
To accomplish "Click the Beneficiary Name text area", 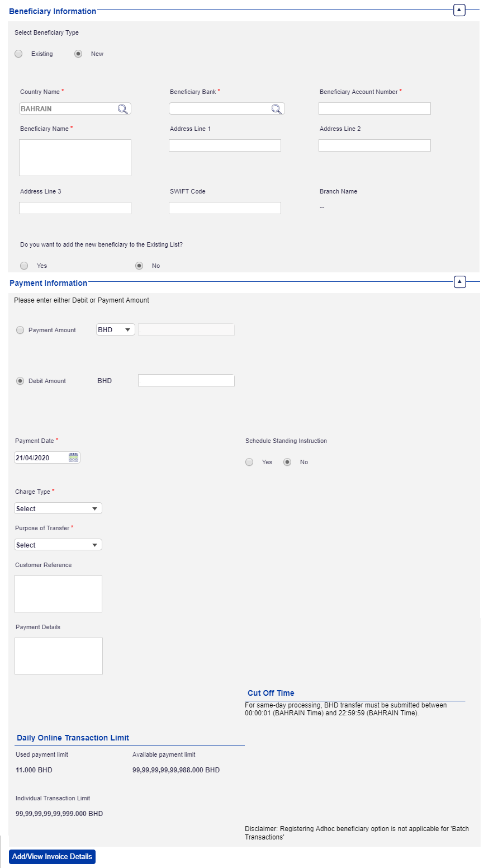I will coord(75,158).
